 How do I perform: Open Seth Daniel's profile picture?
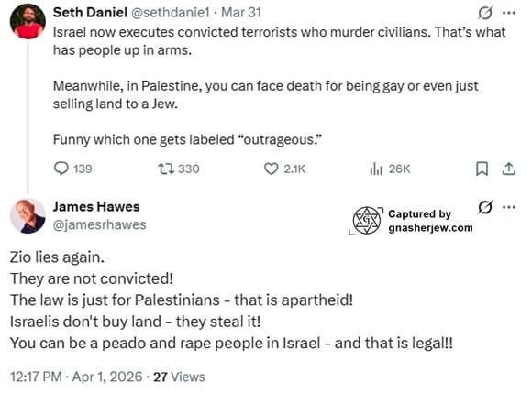[x=28, y=22]
